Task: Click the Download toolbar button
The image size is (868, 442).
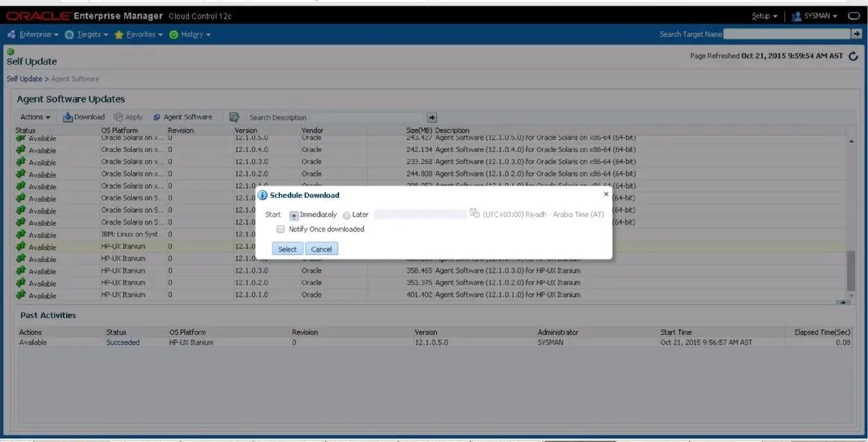Action: coord(84,117)
